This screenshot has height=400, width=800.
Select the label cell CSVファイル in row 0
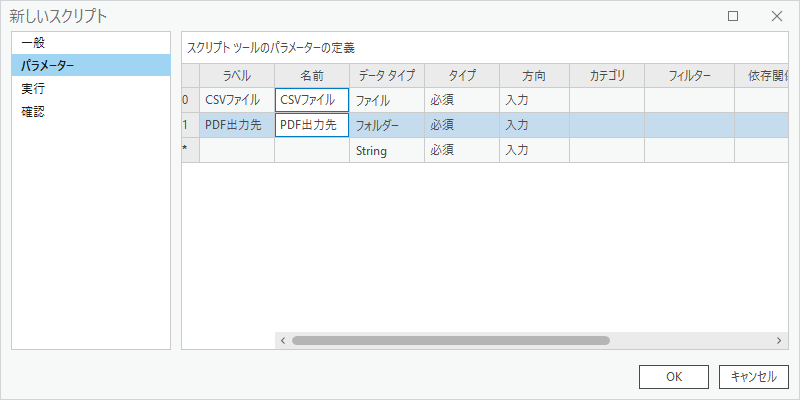click(237, 100)
